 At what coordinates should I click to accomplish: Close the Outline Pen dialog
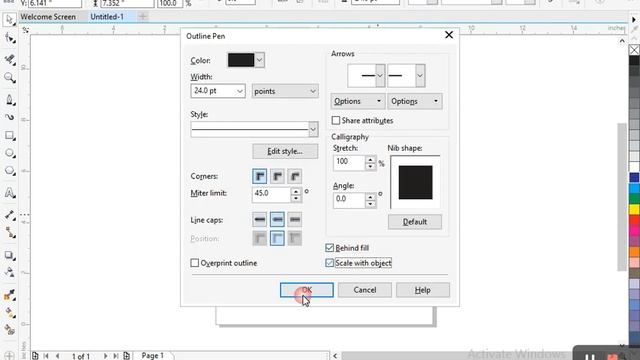(x=449, y=35)
